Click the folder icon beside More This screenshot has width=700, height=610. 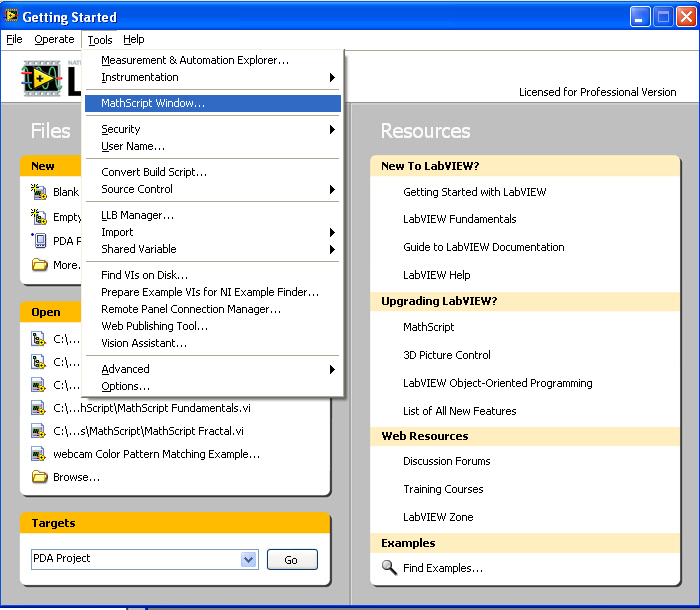pos(39,265)
